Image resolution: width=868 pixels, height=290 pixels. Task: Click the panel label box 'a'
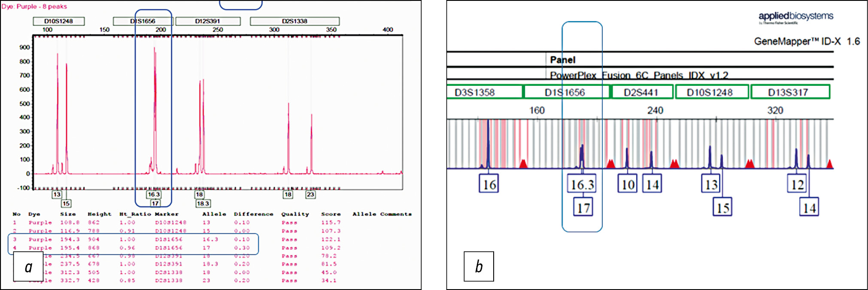28,267
